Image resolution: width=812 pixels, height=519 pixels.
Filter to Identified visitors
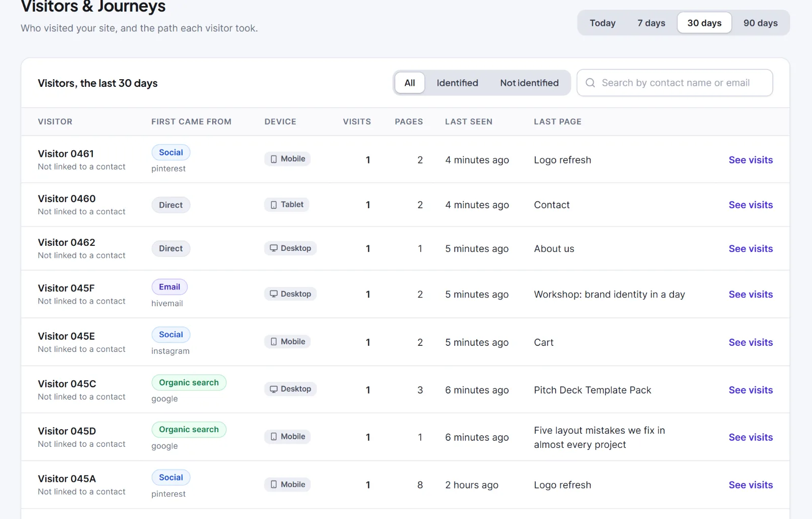point(457,83)
